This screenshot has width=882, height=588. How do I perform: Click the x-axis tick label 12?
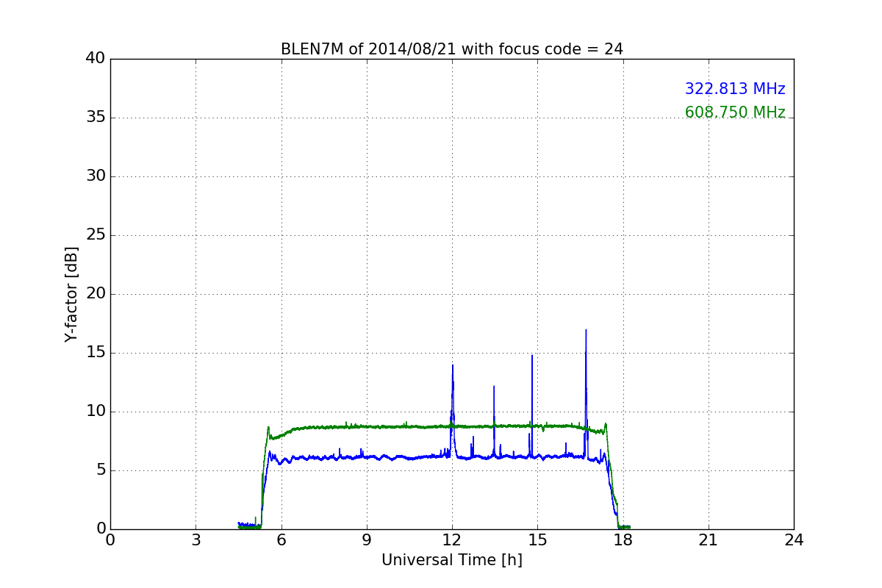(x=452, y=540)
